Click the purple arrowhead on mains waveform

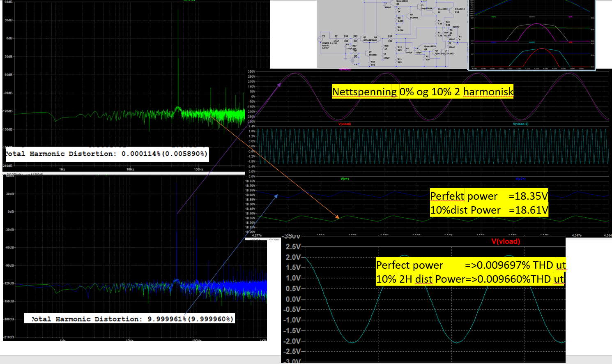tap(279, 85)
